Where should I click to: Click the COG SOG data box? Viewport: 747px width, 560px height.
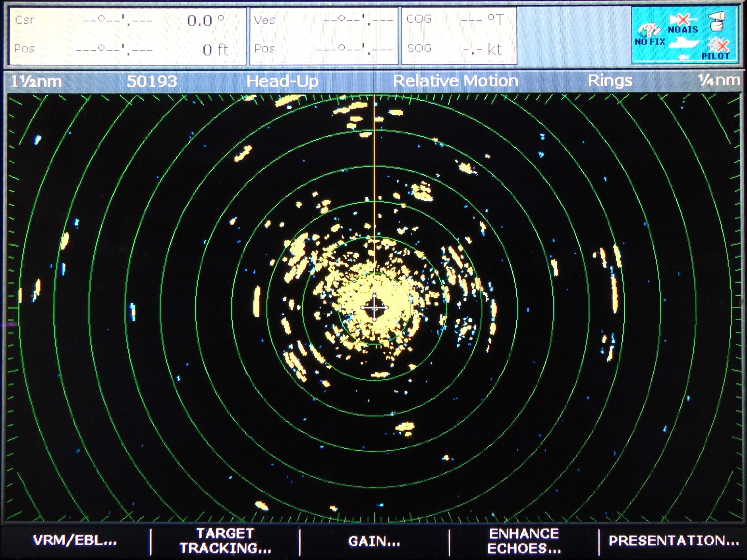tap(459, 35)
